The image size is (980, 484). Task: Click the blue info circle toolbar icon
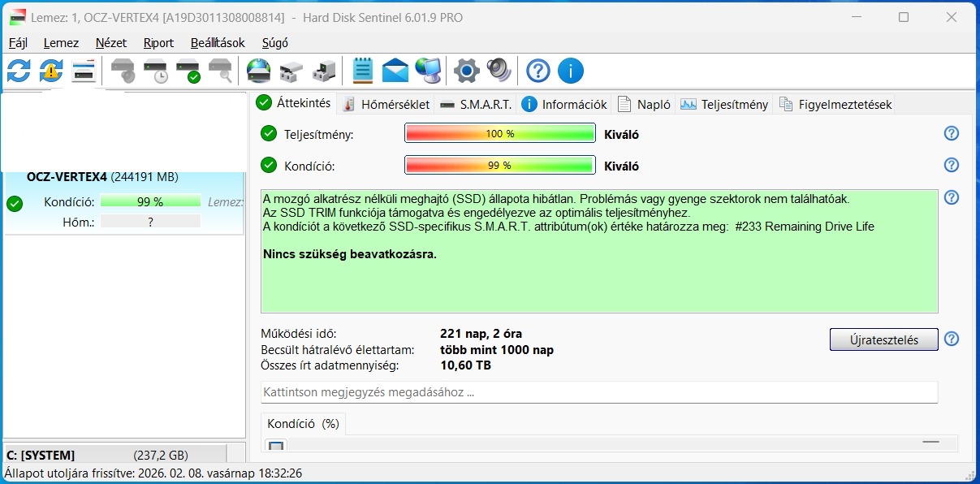coord(571,71)
